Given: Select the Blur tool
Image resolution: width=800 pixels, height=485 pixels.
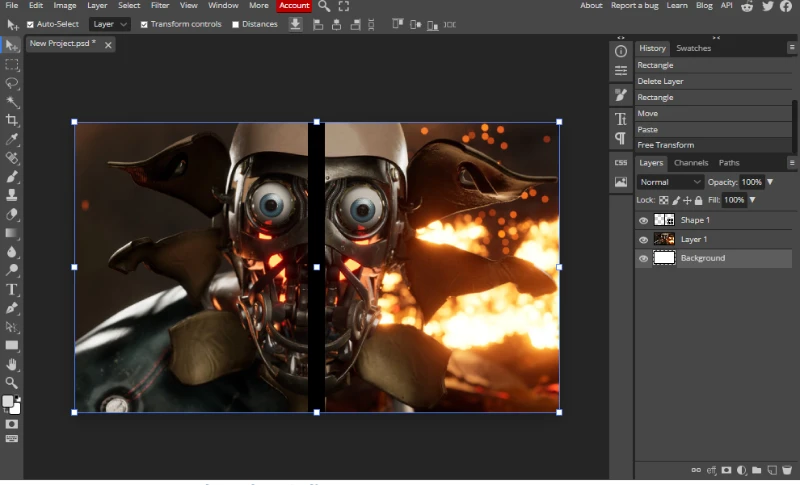Looking at the screenshot, I should point(11,251).
